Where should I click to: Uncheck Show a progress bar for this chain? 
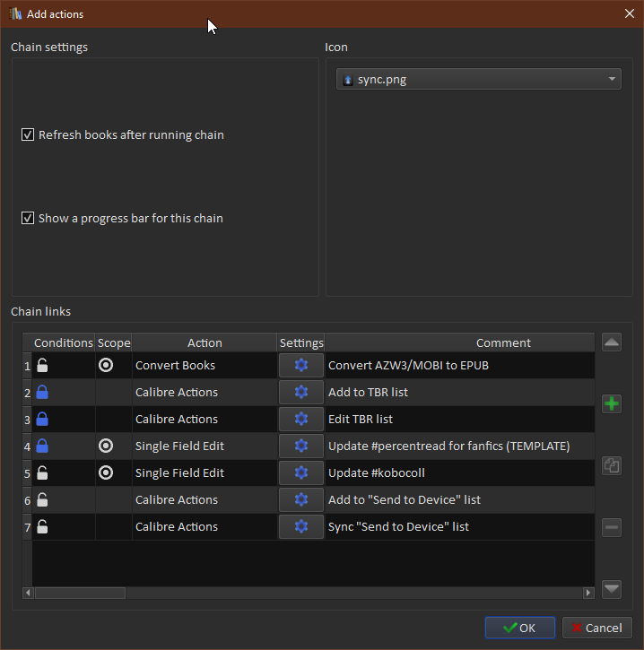28,219
